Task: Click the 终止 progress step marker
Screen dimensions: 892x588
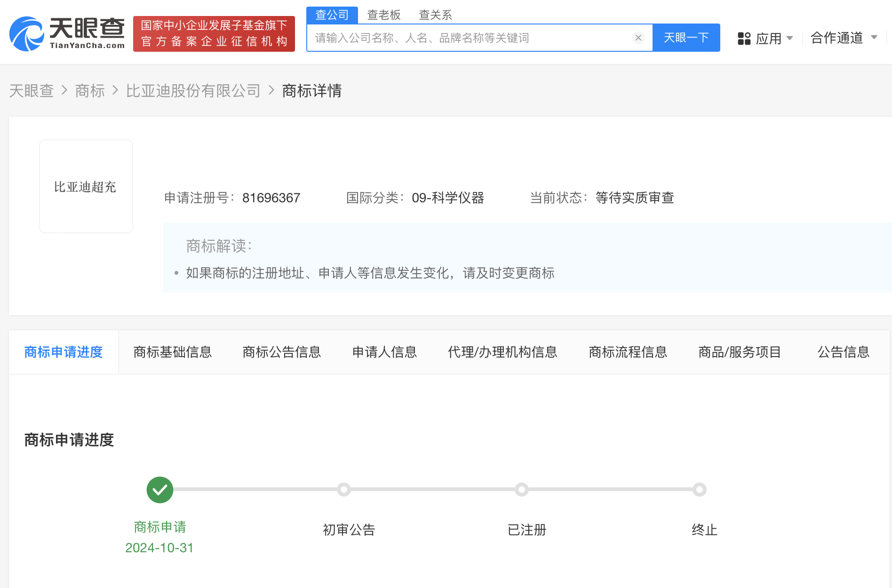Action: pyautogui.click(x=700, y=490)
